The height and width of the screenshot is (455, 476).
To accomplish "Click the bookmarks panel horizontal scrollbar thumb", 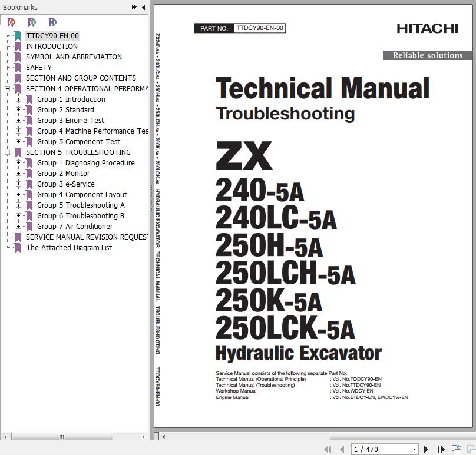I will [62, 437].
